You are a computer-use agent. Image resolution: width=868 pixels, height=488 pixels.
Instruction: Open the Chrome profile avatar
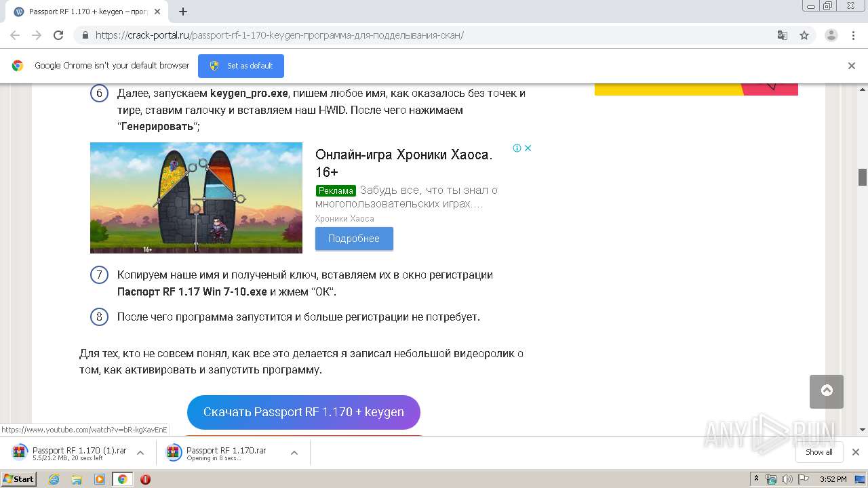click(831, 35)
